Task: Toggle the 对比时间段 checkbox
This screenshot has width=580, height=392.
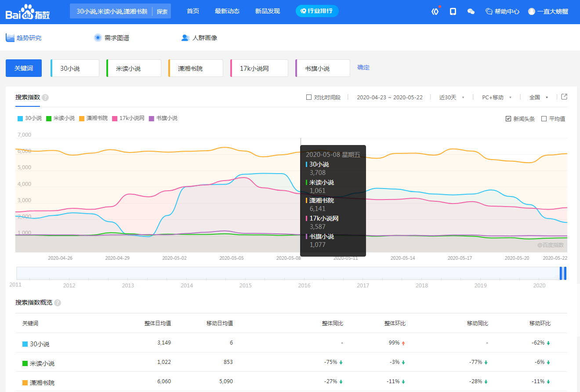Action: click(x=309, y=97)
